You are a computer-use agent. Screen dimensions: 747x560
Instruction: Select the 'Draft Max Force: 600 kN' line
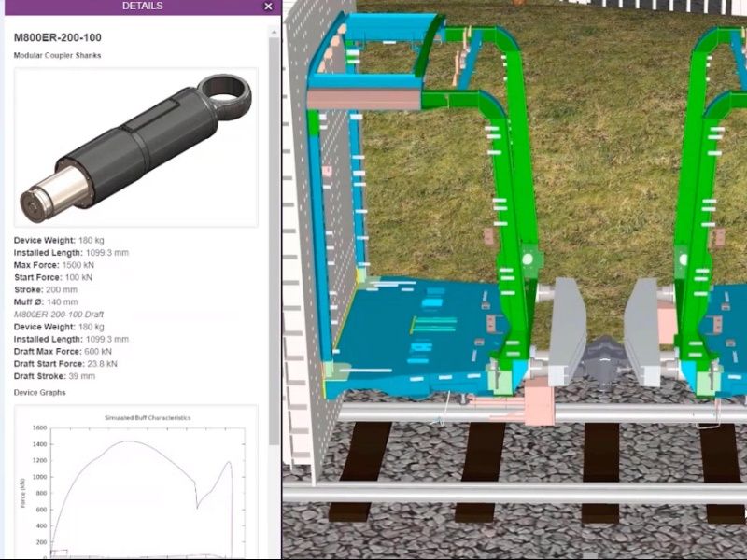63,352
